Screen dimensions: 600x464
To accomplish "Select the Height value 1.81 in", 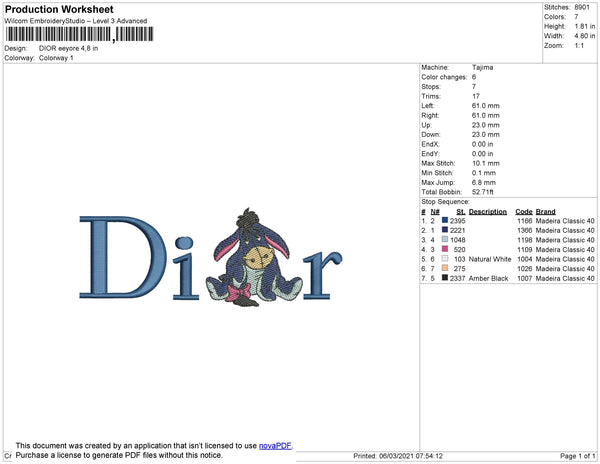I will pyautogui.click(x=584, y=26).
